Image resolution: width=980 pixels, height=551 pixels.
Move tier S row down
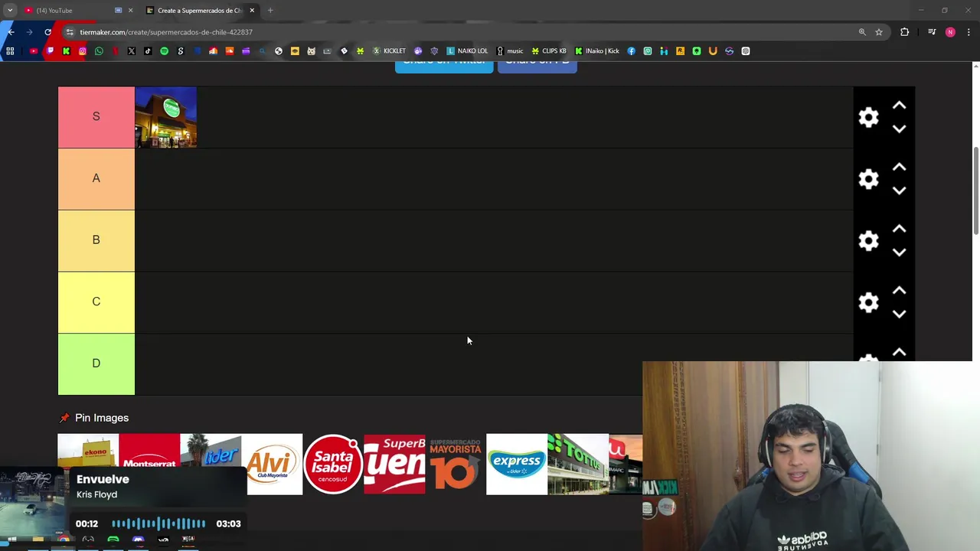point(899,129)
